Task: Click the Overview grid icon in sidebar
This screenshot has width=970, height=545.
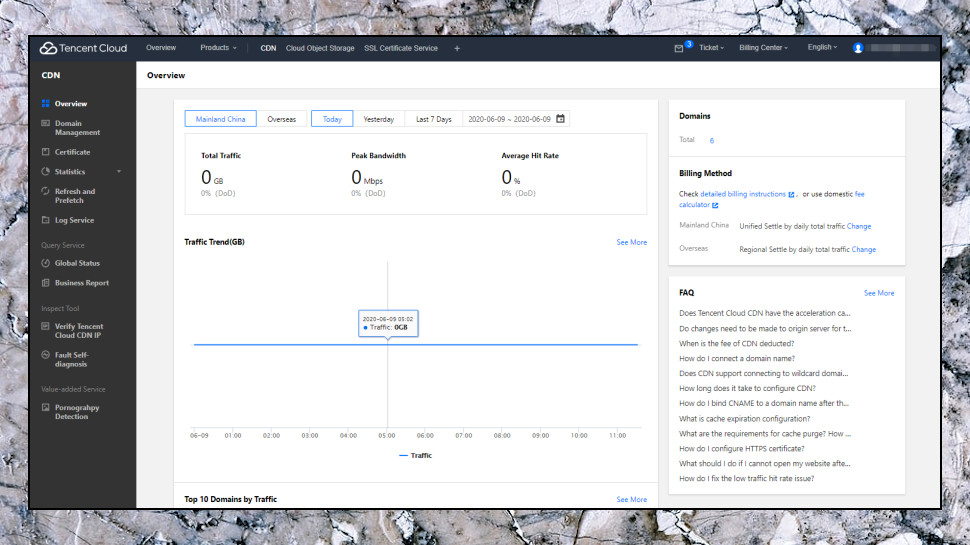Action: click(45, 103)
